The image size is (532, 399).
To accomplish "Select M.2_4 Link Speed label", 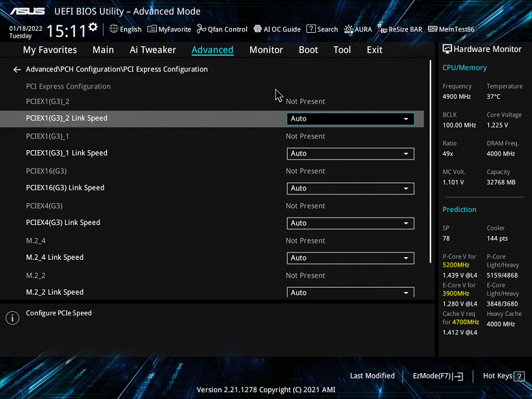I will [x=55, y=257].
